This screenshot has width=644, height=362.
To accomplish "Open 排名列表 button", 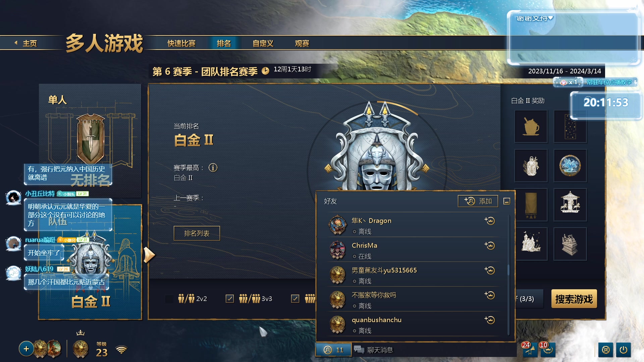I will point(197,233).
